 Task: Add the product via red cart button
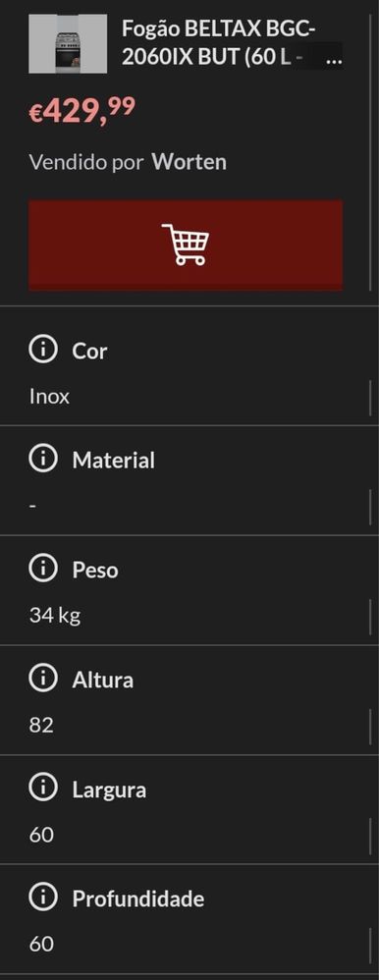(186, 245)
